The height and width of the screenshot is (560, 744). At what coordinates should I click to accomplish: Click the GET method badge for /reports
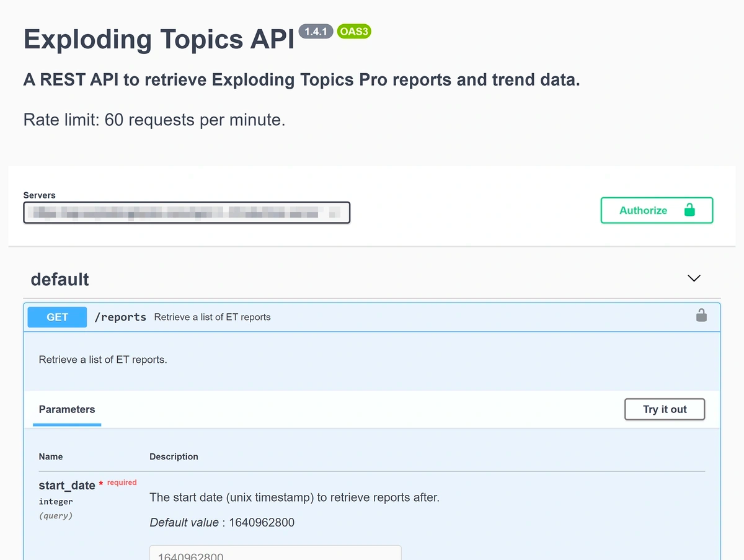(57, 317)
